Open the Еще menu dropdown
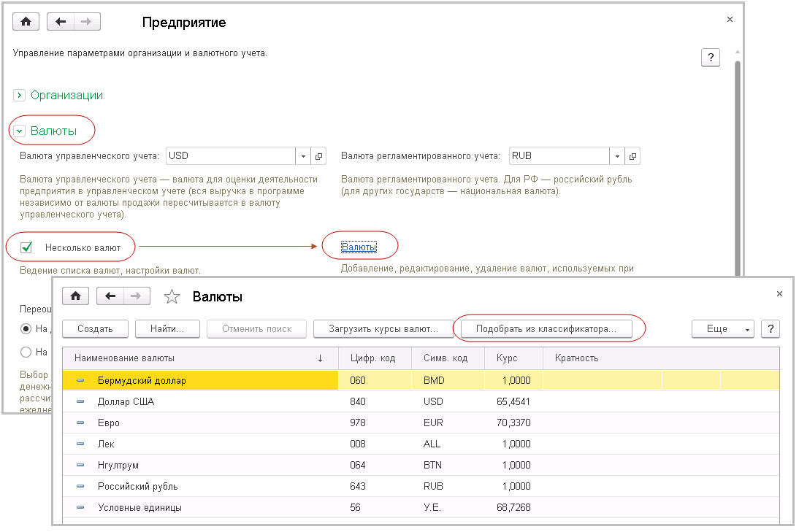The image size is (799, 532). pos(722,329)
